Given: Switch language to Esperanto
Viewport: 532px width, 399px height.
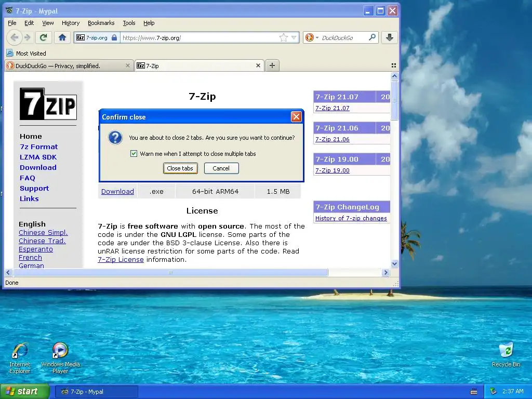Looking at the screenshot, I should pyautogui.click(x=36, y=249).
